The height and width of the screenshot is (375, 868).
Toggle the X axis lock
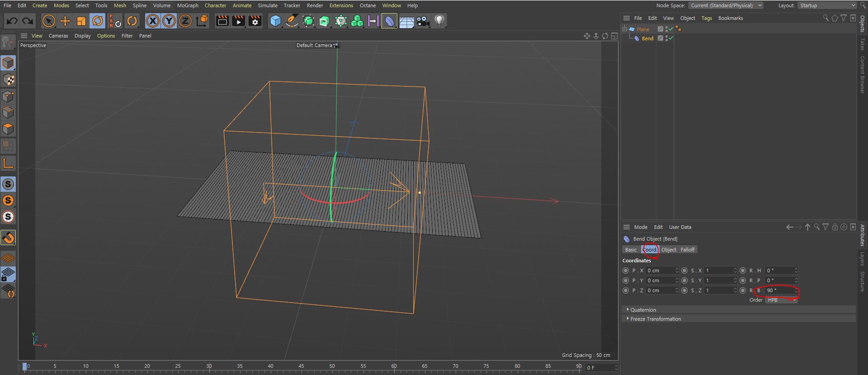coord(153,21)
